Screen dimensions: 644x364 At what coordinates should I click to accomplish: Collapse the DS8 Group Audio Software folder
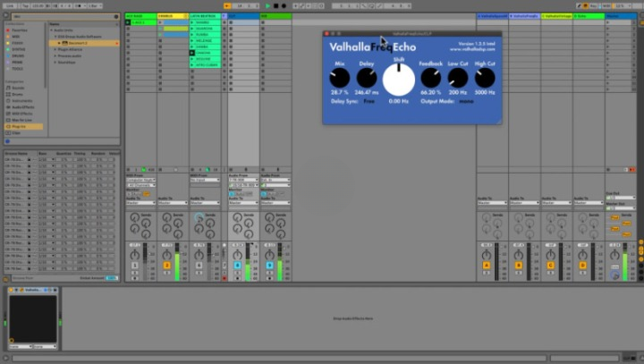[x=55, y=37]
